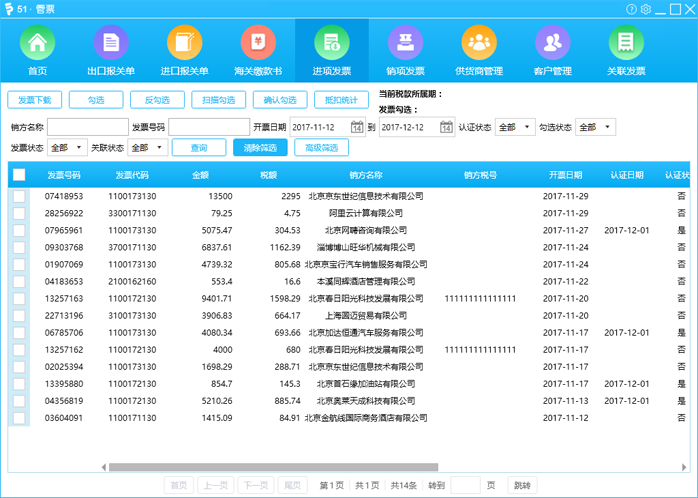
Task: Check the row for invoice 07418953
Action: [19, 196]
